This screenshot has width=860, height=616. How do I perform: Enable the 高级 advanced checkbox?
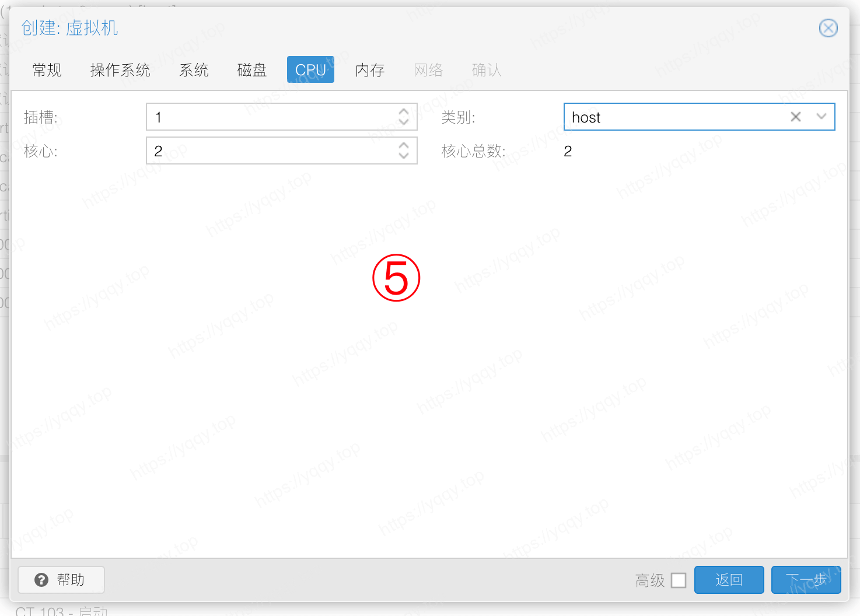(x=679, y=580)
